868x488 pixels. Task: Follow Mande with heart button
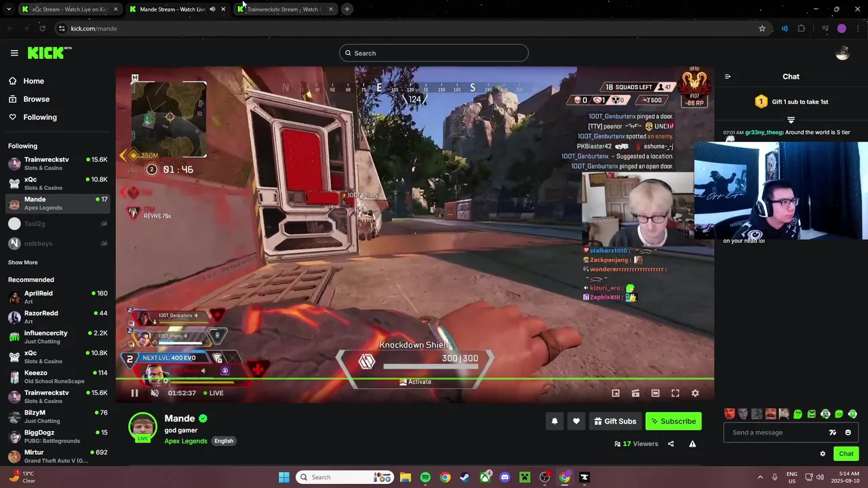pyautogui.click(x=576, y=421)
